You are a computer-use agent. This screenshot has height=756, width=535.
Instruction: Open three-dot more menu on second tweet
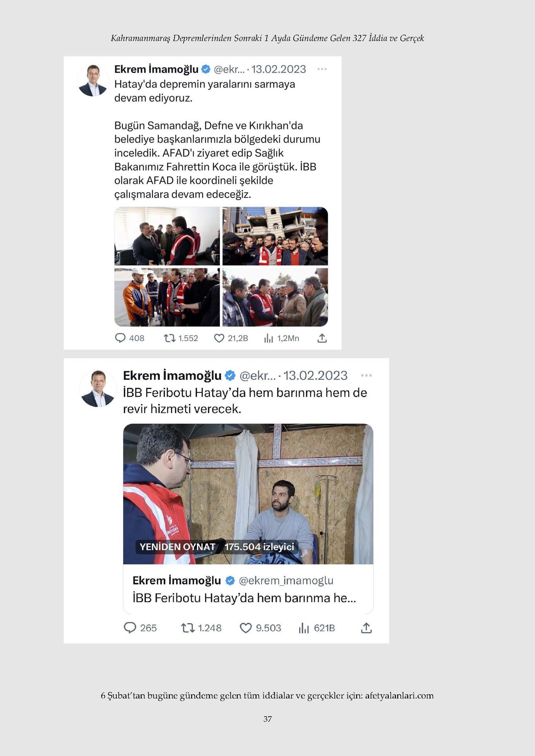[366, 375]
